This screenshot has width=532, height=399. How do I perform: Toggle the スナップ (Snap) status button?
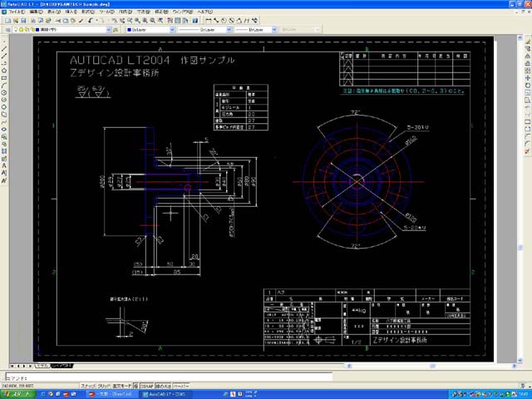pyautogui.click(x=88, y=386)
